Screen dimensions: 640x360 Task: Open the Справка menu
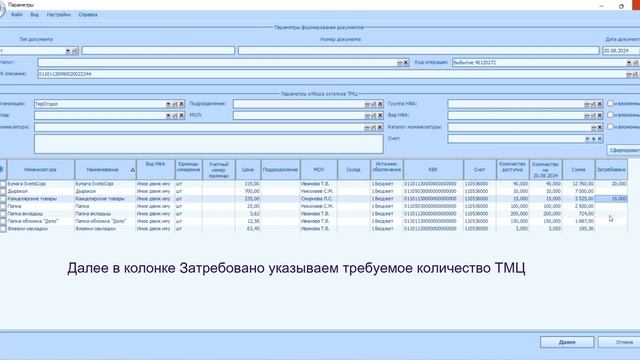(x=88, y=15)
